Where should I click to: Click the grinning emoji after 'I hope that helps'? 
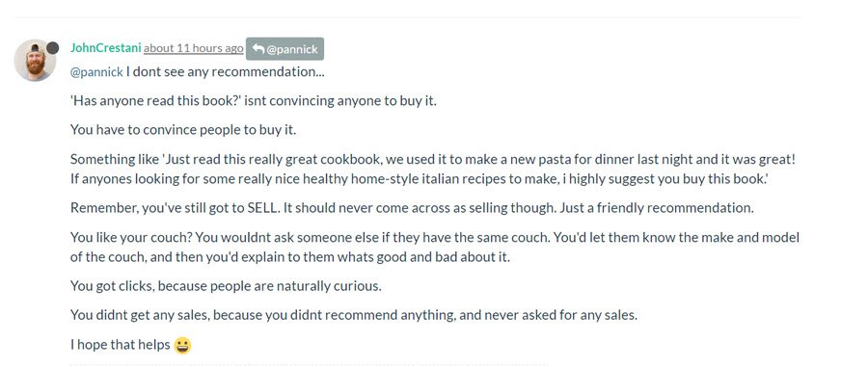(182, 346)
